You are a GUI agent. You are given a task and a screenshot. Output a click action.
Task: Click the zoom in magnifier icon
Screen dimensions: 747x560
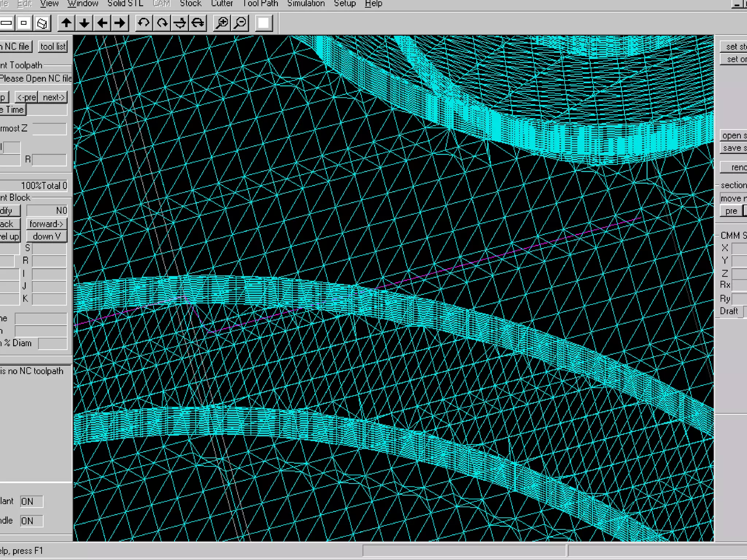pos(222,23)
